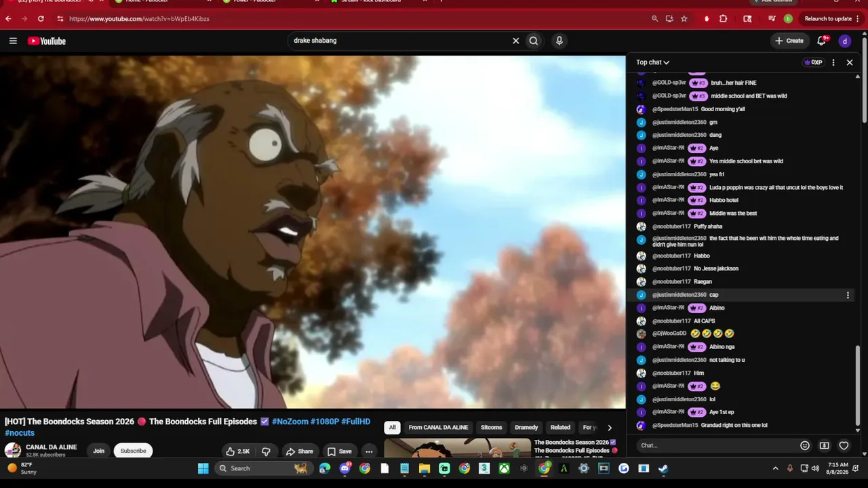Open more video actions ellipsis
This screenshot has width=868, height=488.
click(x=369, y=451)
